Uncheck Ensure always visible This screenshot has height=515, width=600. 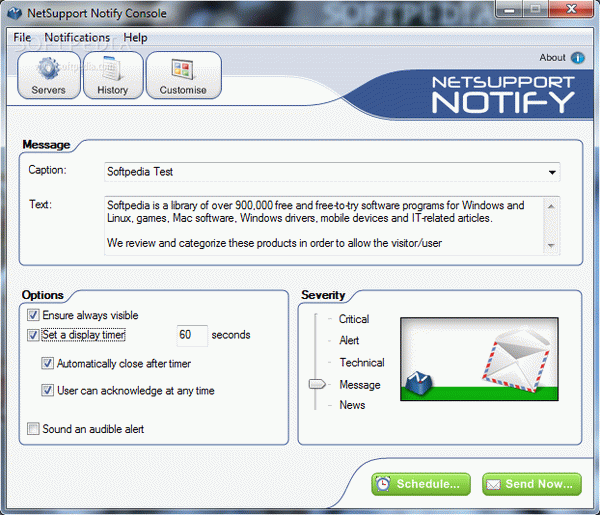(33, 315)
